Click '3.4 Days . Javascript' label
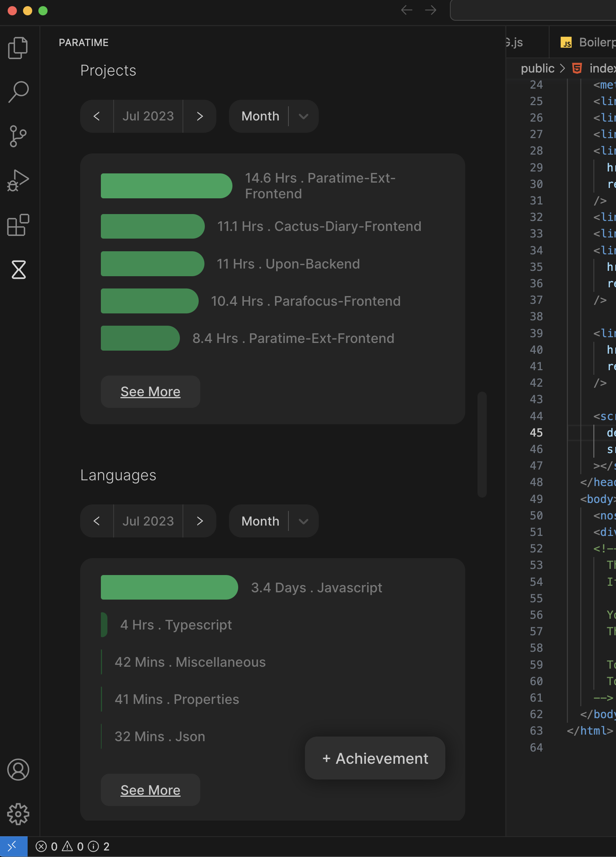Image resolution: width=616 pixels, height=857 pixels. pos(317,587)
